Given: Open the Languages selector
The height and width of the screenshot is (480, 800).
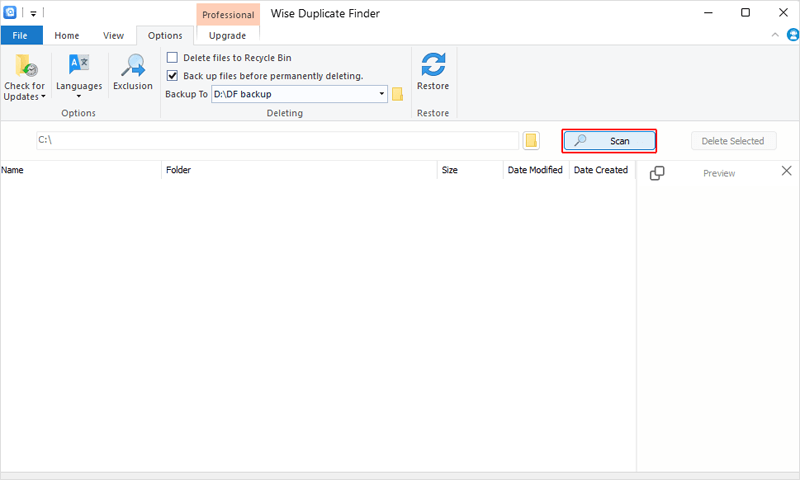Looking at the screenshot, I should click(x=79, y=76).
